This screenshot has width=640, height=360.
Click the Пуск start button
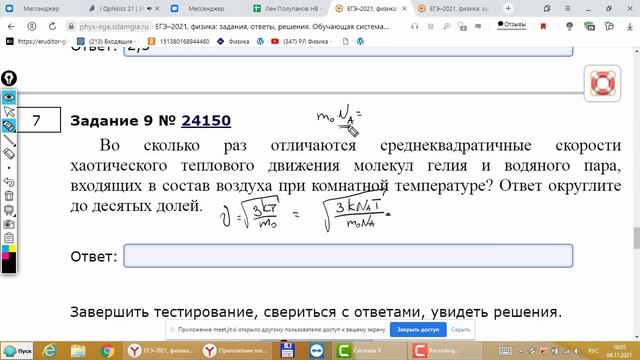pyautogui.click(x=18, y=351)
